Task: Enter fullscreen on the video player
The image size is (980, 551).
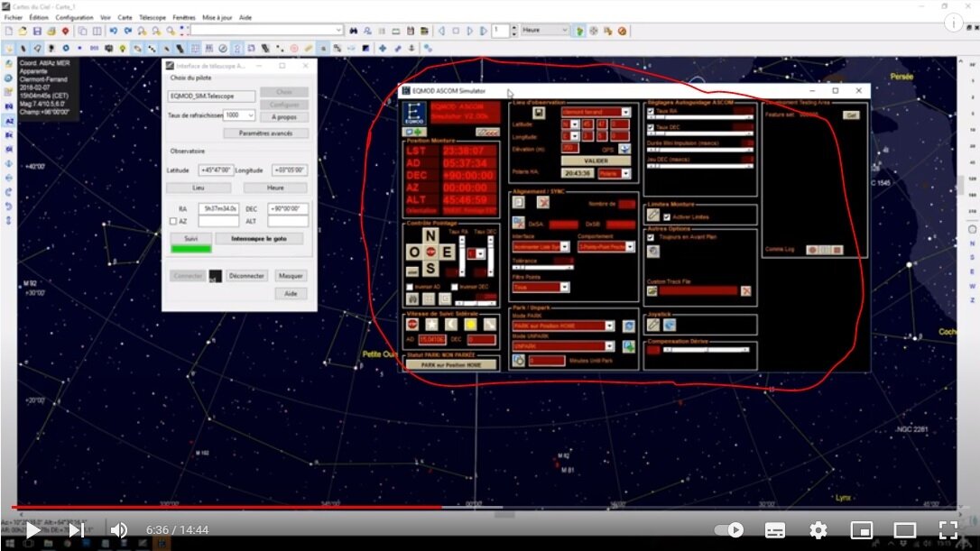Action: coord(948,530)
